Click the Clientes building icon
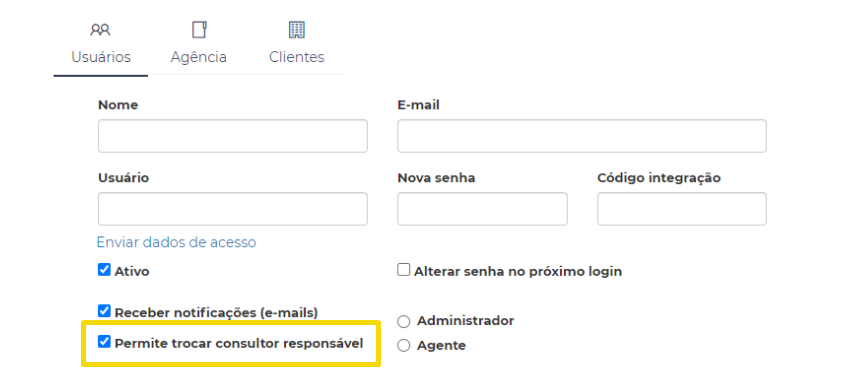 point(297,30)
